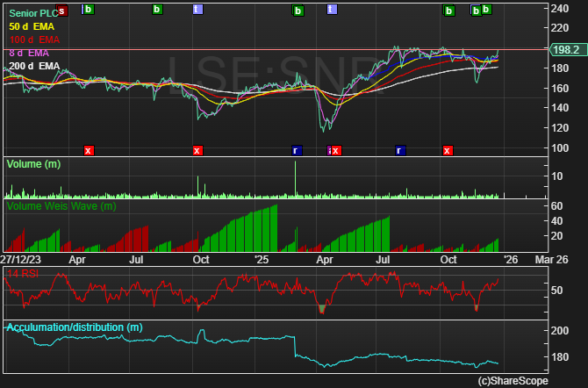
Task: Click the green 'b' marker near April 2024
Action: point(87,10)
